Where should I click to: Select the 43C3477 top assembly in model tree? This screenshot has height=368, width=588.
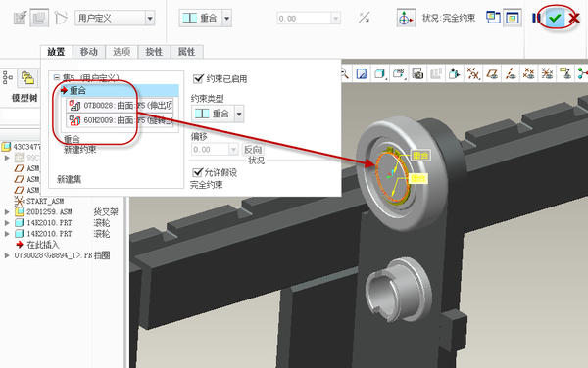tap(21, 147)
